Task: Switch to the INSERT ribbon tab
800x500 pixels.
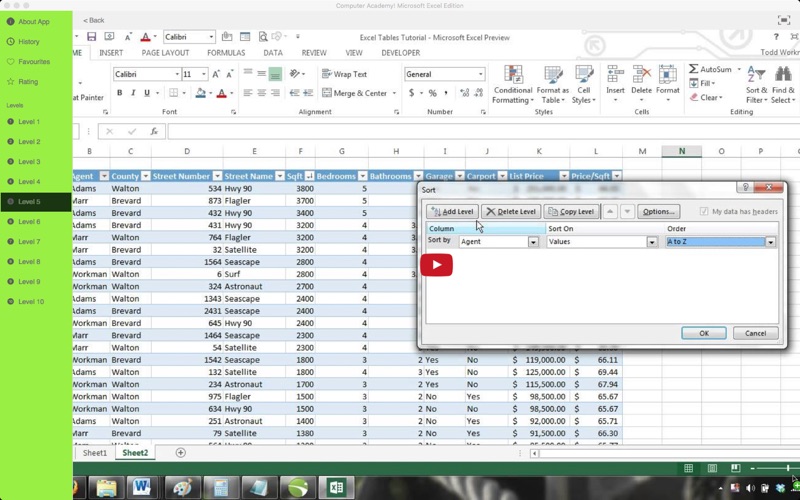Action: [111, 53]
